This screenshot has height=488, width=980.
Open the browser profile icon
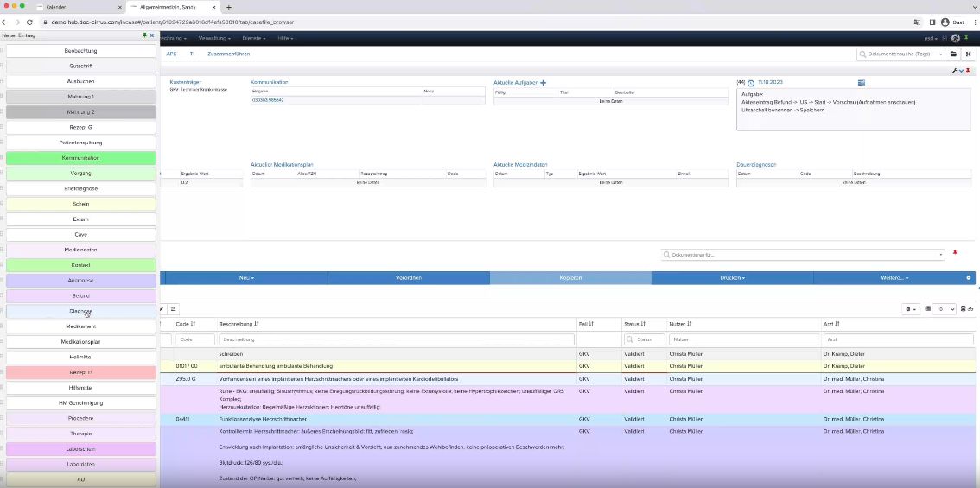click(x=945, y=22)
